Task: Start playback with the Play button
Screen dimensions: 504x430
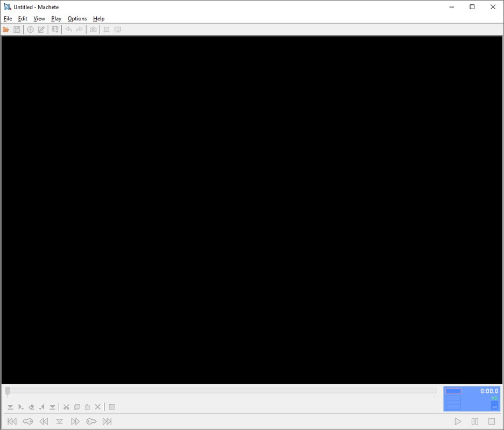Action: pos(458,421)
